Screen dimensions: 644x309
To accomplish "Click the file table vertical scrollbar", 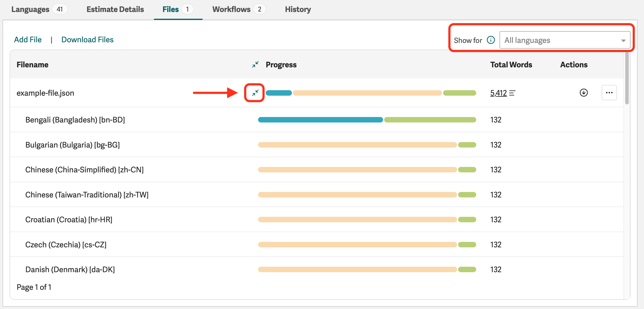I will [x=627, y=78].
